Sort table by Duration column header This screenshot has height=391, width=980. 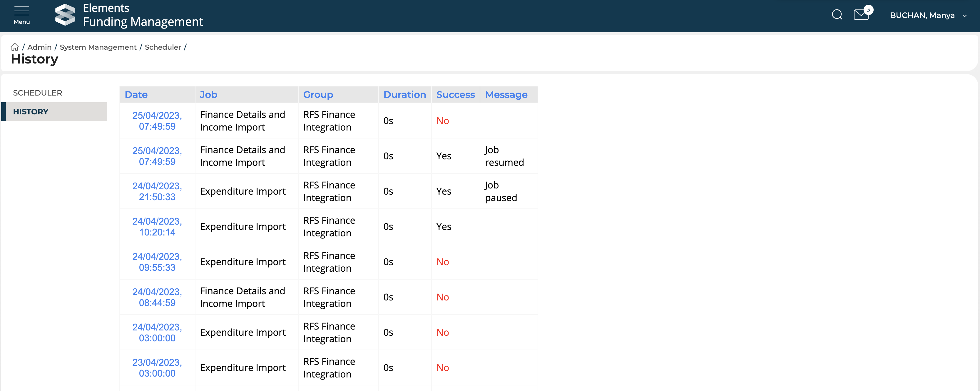click(404, 95)
